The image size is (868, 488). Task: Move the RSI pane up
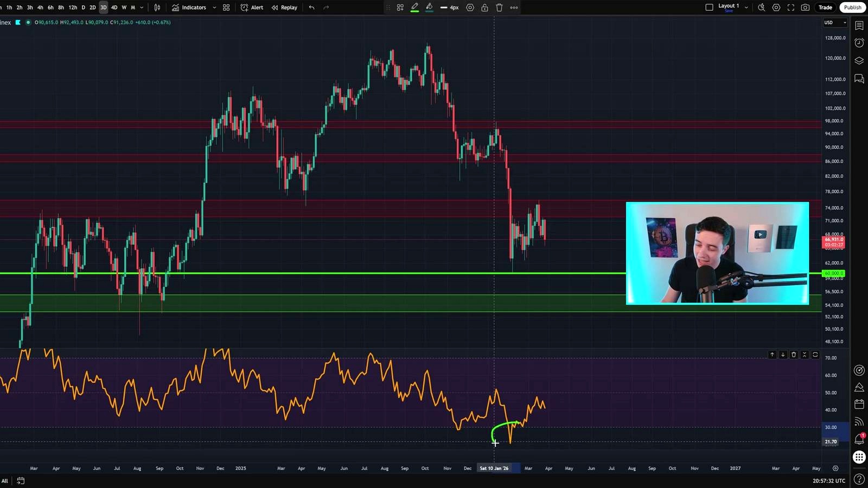click(x=772, y=355)
